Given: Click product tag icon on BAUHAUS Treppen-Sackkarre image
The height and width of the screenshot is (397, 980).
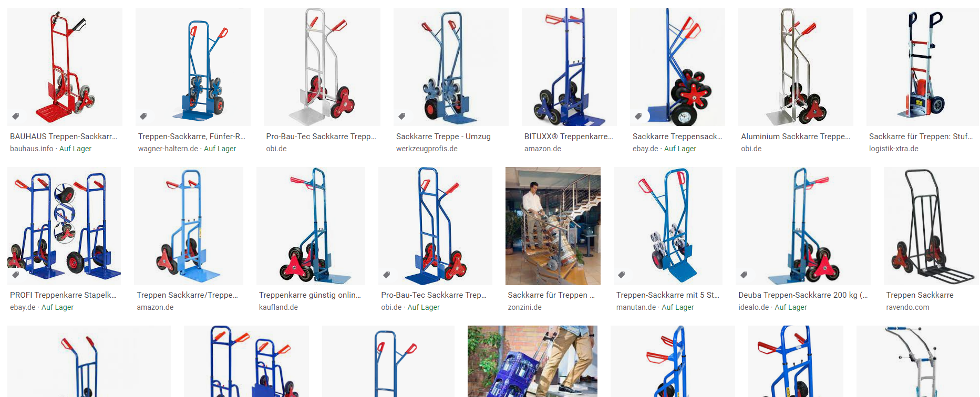Looking at the screenshot, I should [16, 116].
